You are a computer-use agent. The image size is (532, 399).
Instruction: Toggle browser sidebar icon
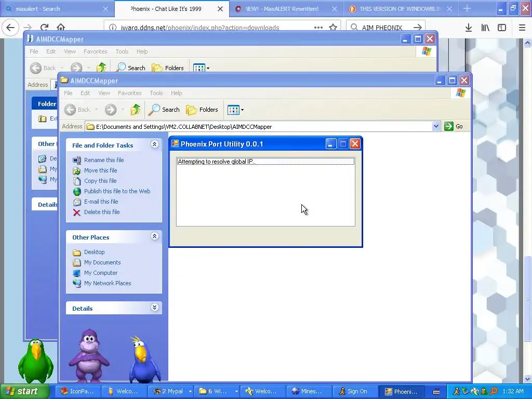pos(502,28)
